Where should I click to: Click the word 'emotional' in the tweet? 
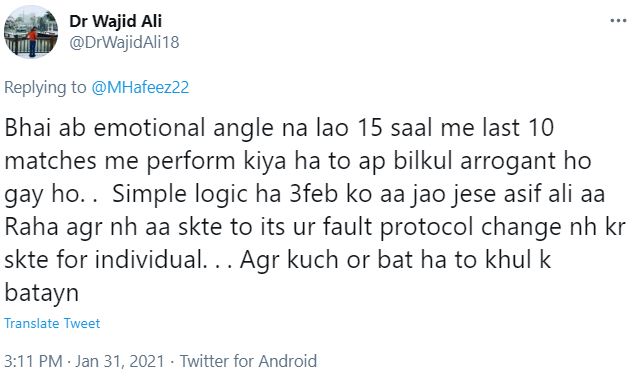150,128
